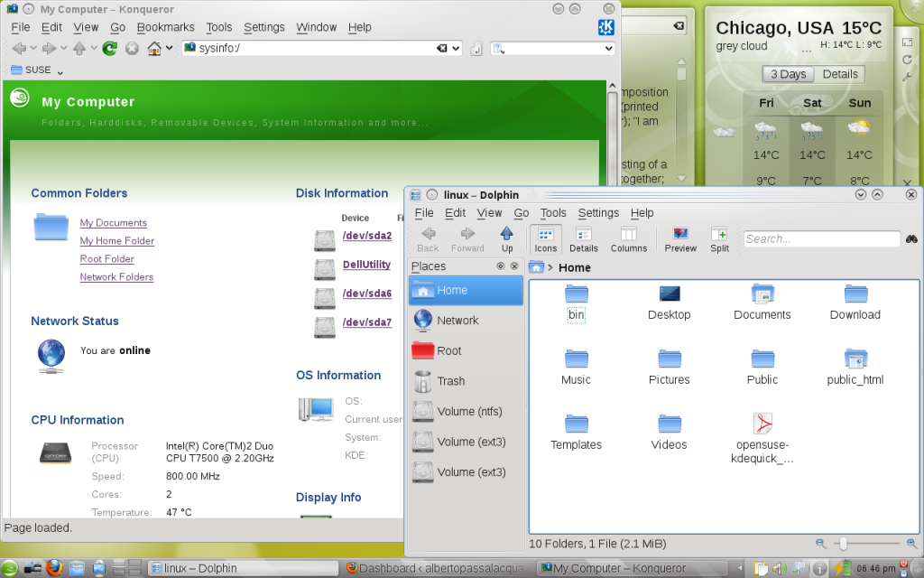The image size is (924, 578).
Task: Click the binoculars search icon in Dolphin
Action: [x=911, y=238]
